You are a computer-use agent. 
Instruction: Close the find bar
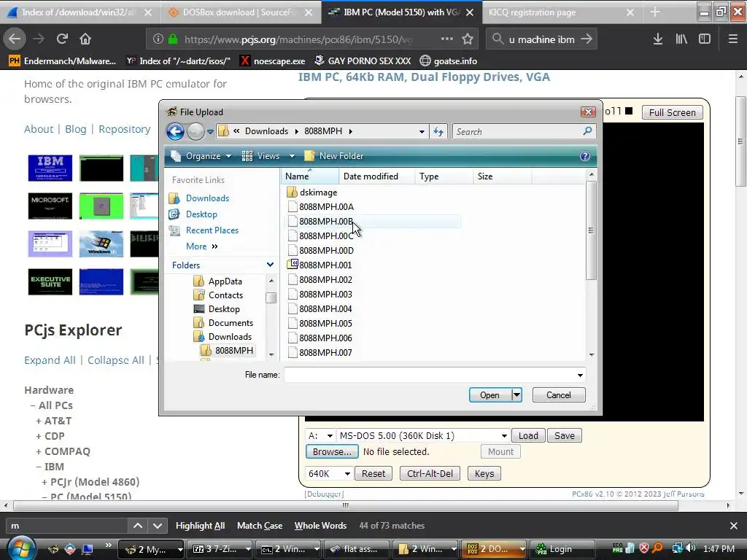pos(734,526)
